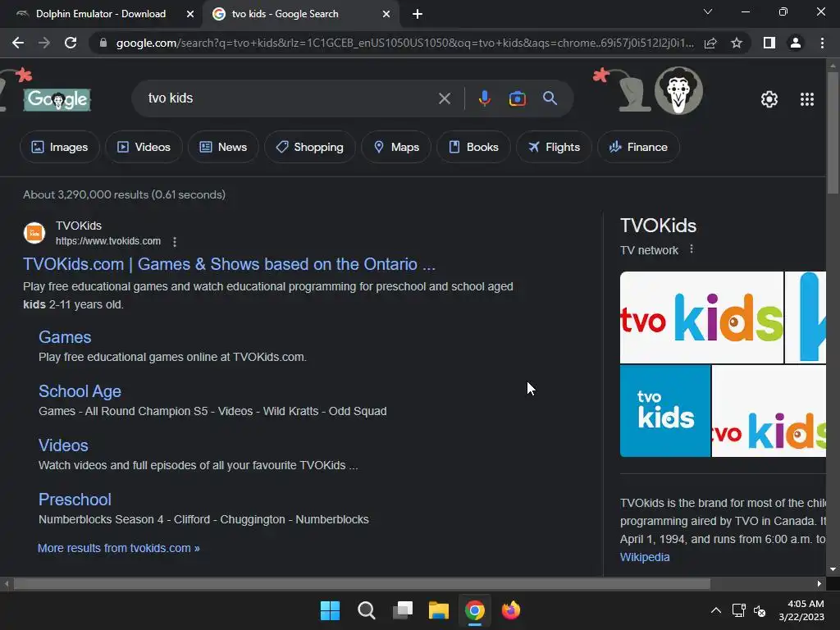Image resolution: width=840 pixels, height=630 pixels.
Task: Click the tvo kids search input field
Action: click(x=290, y=98)
